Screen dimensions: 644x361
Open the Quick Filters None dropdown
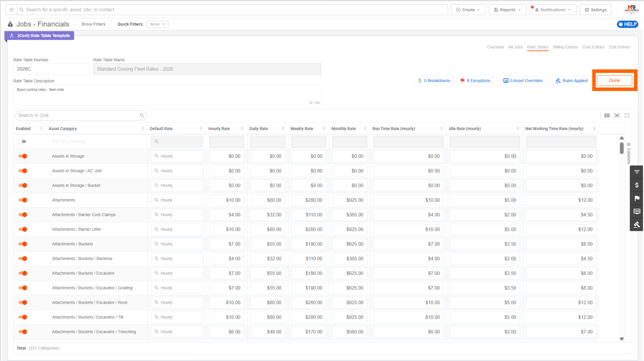[157, 24]
